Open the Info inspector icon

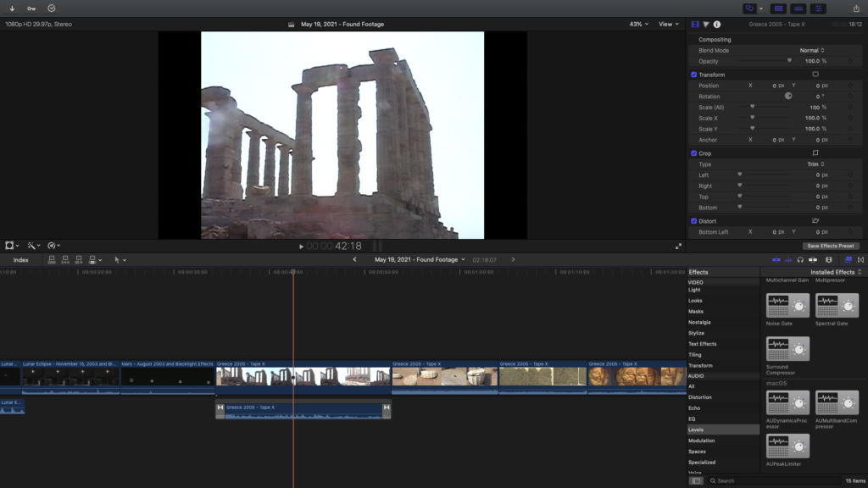tap(717, 25)
